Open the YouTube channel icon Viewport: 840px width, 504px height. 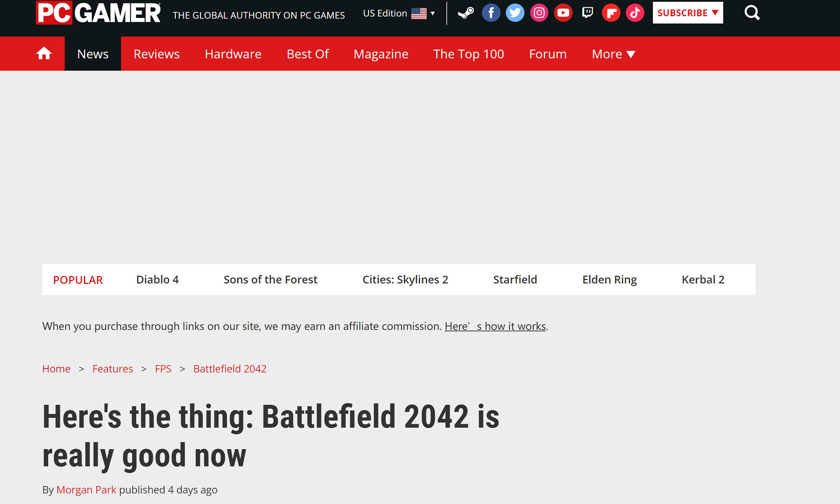(563, 12)
